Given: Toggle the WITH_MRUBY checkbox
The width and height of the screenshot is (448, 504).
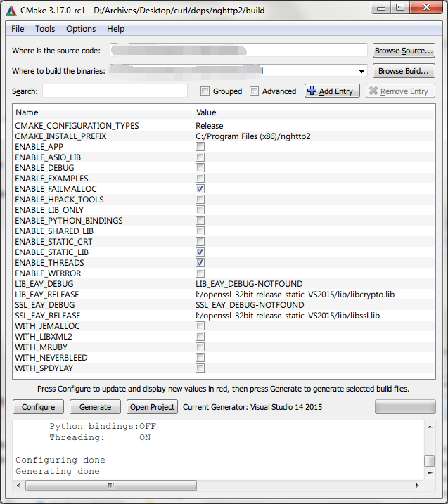Looking at the screenshot, I should 200,347.
